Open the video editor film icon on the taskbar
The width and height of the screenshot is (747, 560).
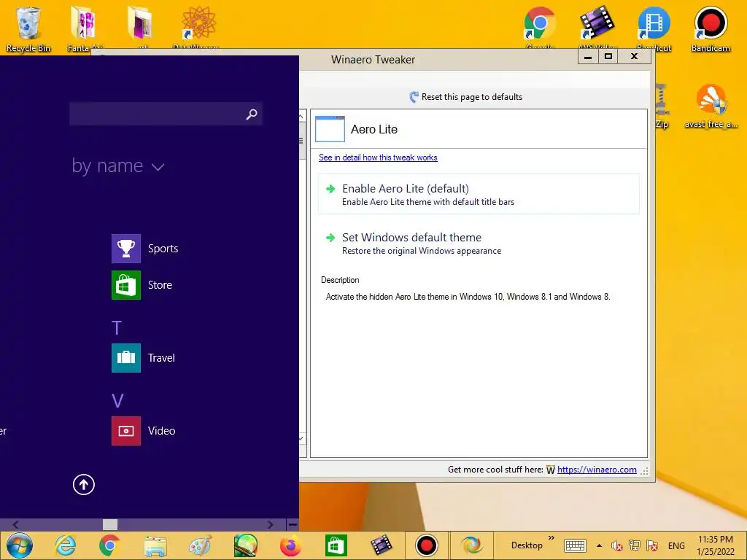381,545
